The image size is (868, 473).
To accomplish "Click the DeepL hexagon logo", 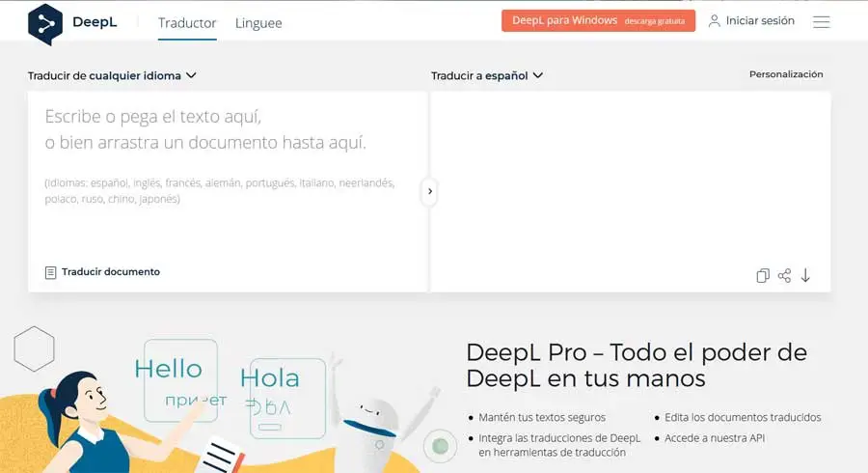I will click(x=45, y=24).
